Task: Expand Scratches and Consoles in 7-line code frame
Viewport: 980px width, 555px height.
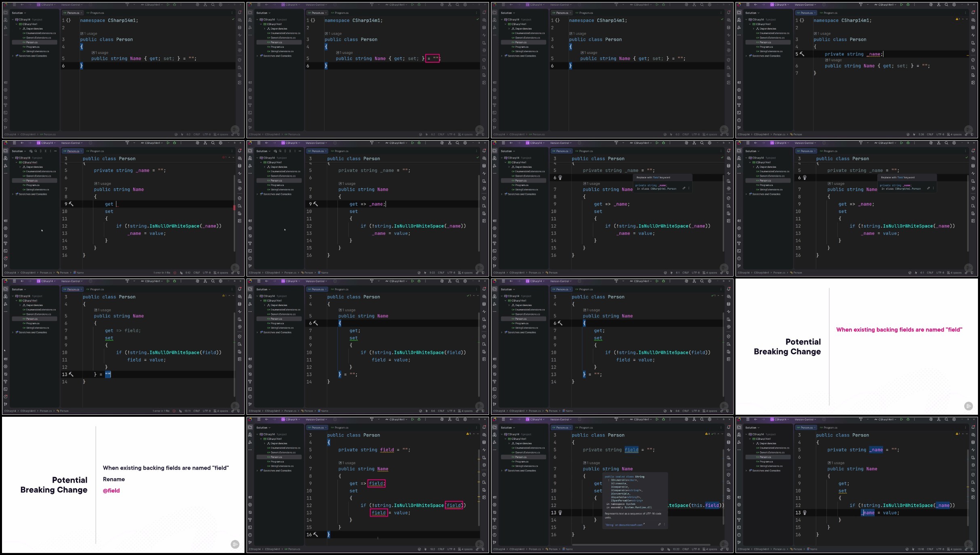Action: pyautogui.click(x=746, y=56)
